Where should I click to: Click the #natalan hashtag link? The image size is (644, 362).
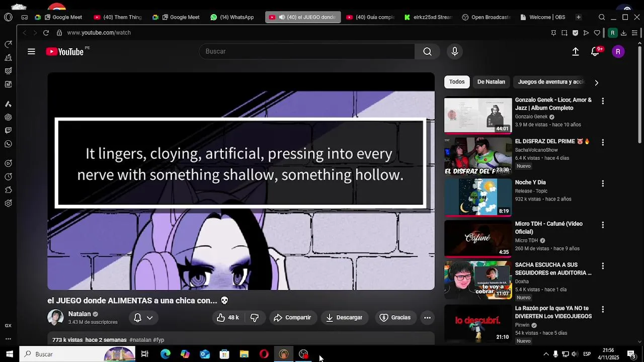(x=140, y=340)
